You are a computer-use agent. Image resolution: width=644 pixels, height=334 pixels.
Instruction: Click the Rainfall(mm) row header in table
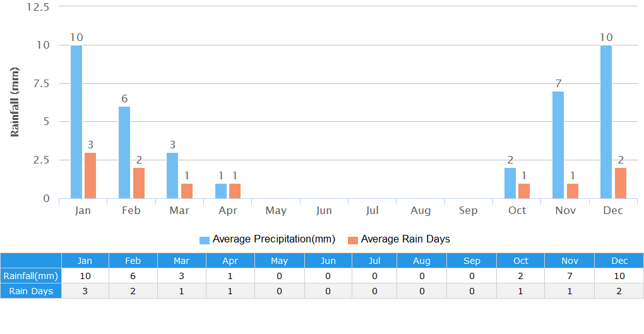coord(31,276)
